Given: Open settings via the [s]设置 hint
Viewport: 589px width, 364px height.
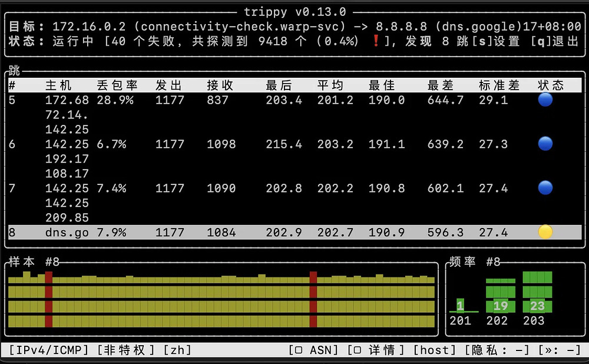Looking at the screenshot, I should (496, 41).
